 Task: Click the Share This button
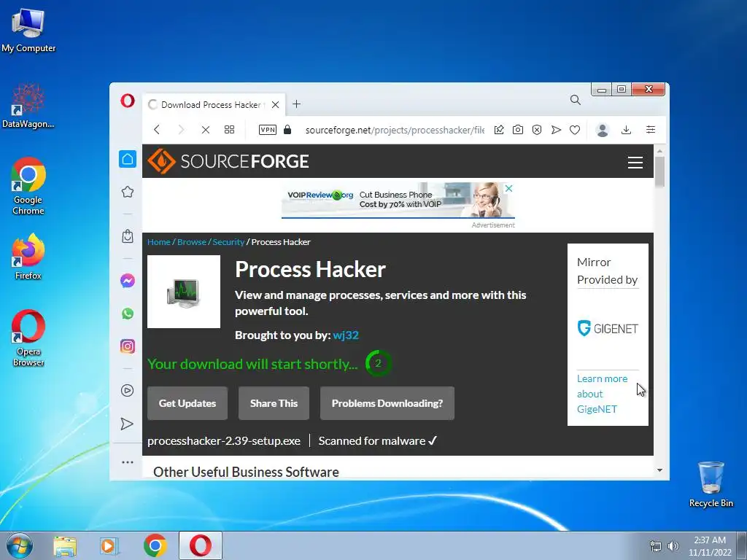[x=274, y=403]
